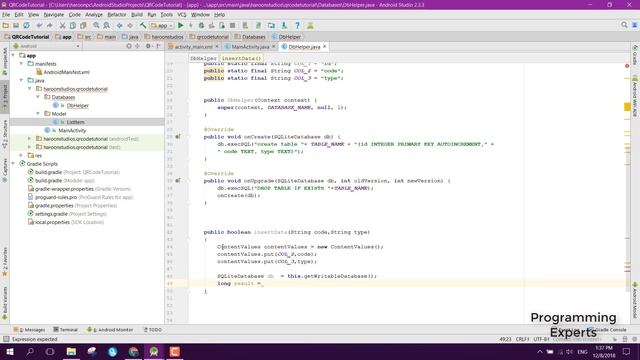Open the Project panel settings gear
Screen dimensions: 640x360
(x=148, y=46)
